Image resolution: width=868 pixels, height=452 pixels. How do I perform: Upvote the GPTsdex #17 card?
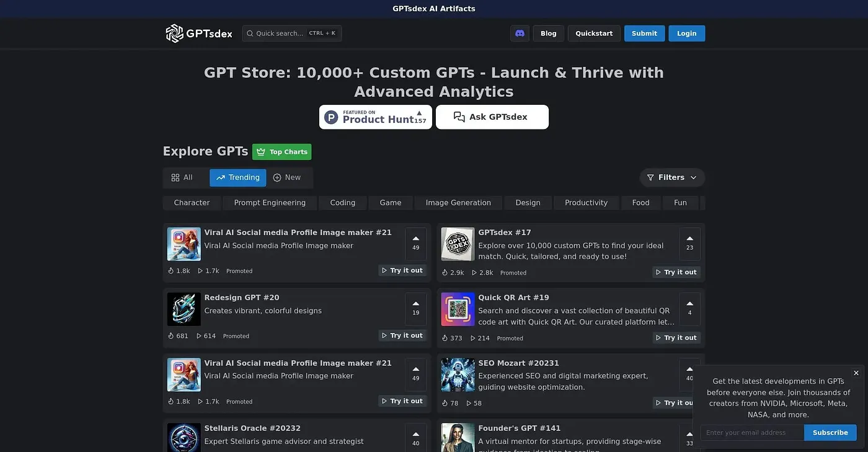point(689,244)
